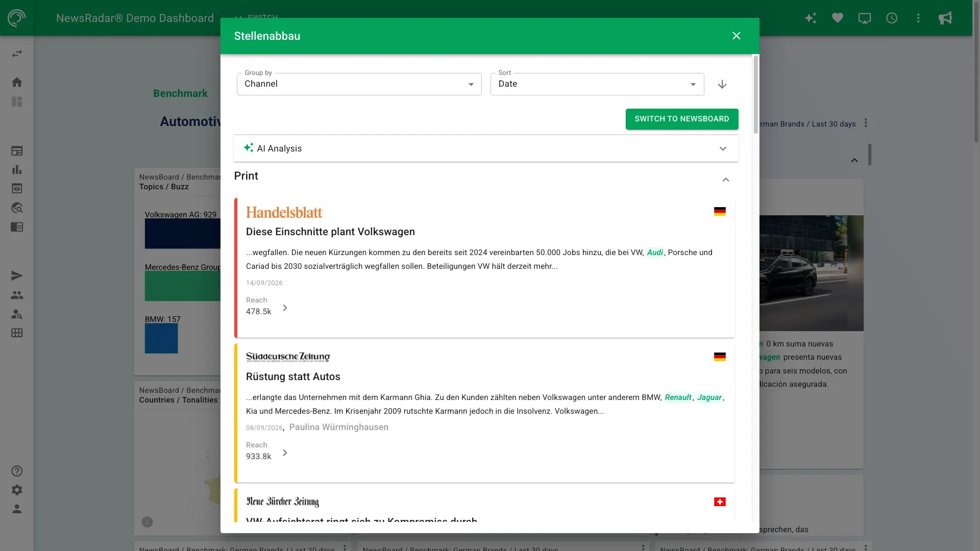Viewport: 980px width, 551px height.
Task: Expand the AI Analysis panel
Action: (x=486, y=148)
